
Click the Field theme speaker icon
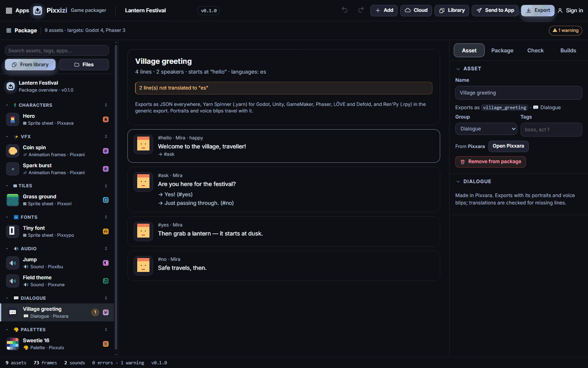click(13, 281)
